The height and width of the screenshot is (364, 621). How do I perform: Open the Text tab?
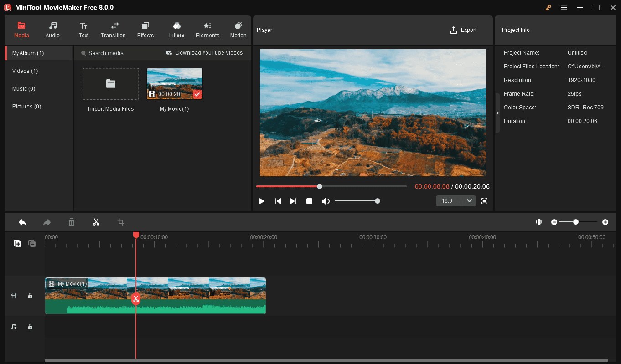[x=83, y=30]
